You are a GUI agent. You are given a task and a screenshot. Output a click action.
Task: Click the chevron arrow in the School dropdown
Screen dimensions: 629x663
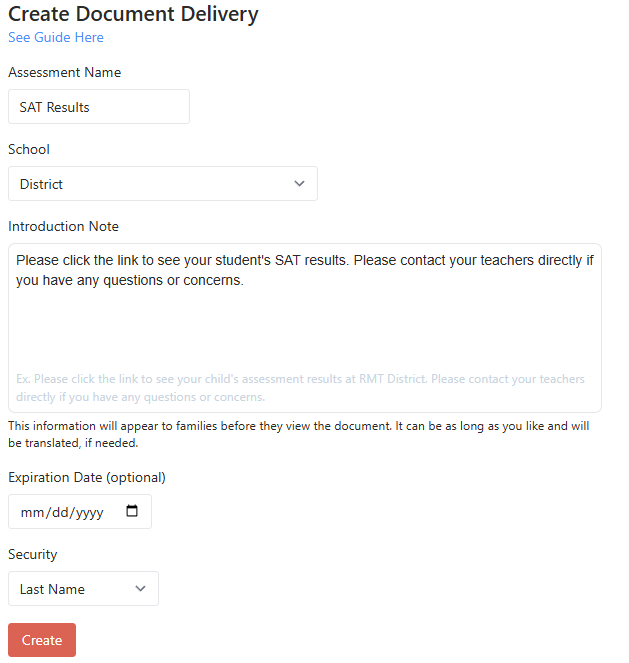pyautogui.click(x=299, y=184)
